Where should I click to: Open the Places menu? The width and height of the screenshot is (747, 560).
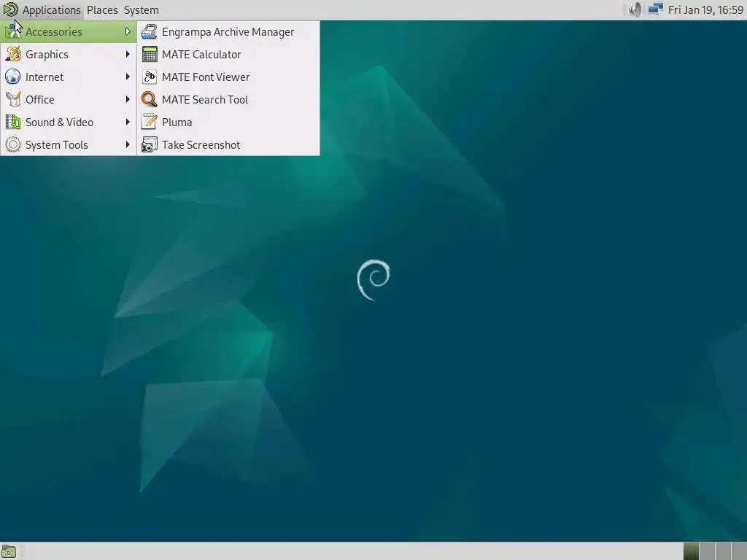point(102,10)
